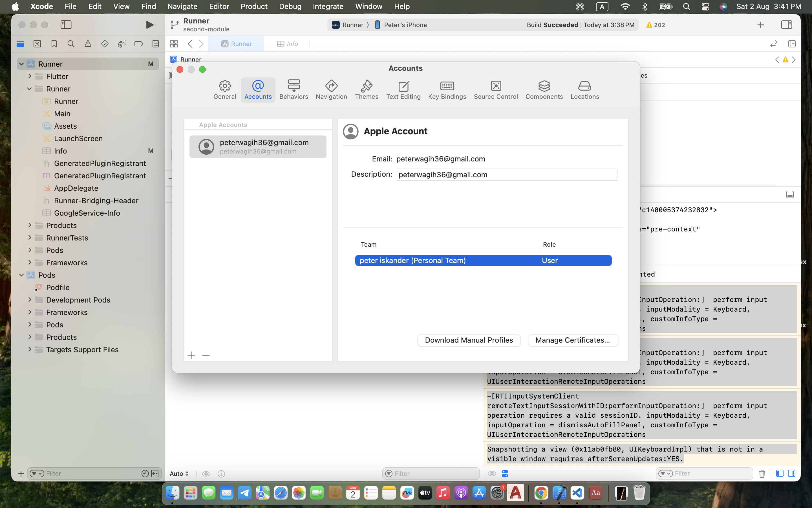Expand the Flutter folder

pyautogui.click(x=30, y=76)
